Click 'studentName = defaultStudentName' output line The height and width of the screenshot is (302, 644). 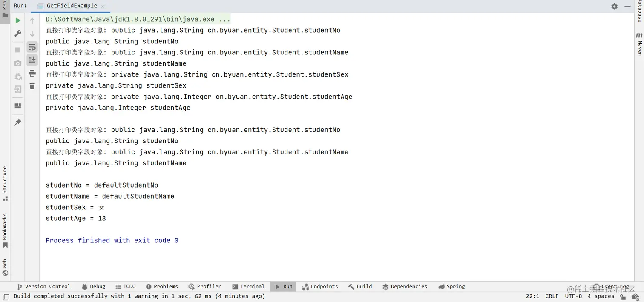pyautogui.click(x=110, y=197)
